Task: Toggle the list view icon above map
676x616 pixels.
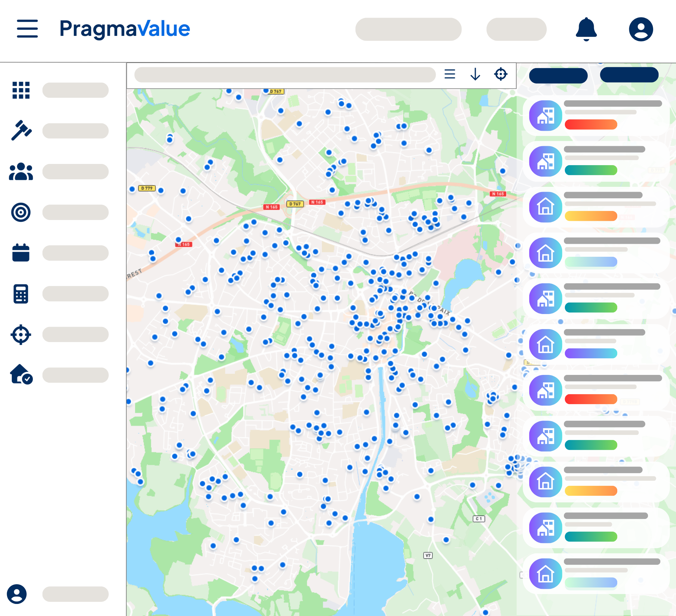Action: click(x=450, y=74)
